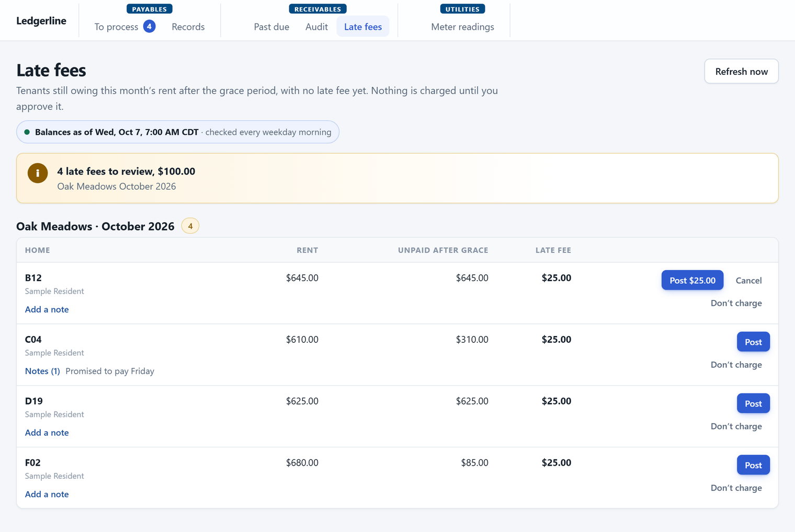Click the info icon in the review banner
795x532 pixels.
tap(38, 173)
